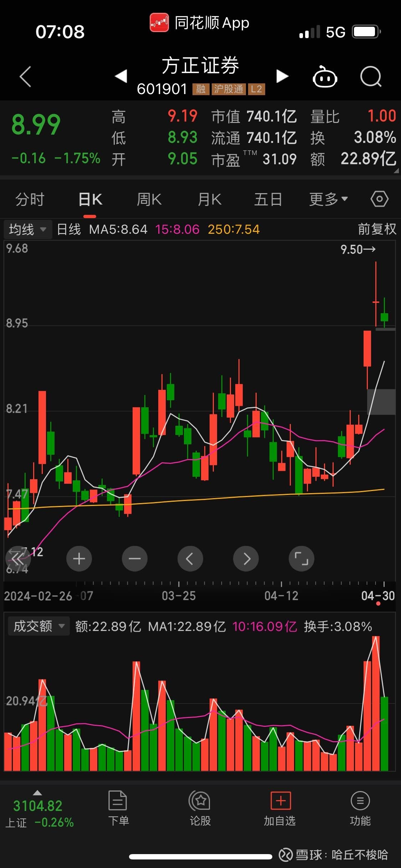Tap 流通 740.1亿 value

[271, 138]
